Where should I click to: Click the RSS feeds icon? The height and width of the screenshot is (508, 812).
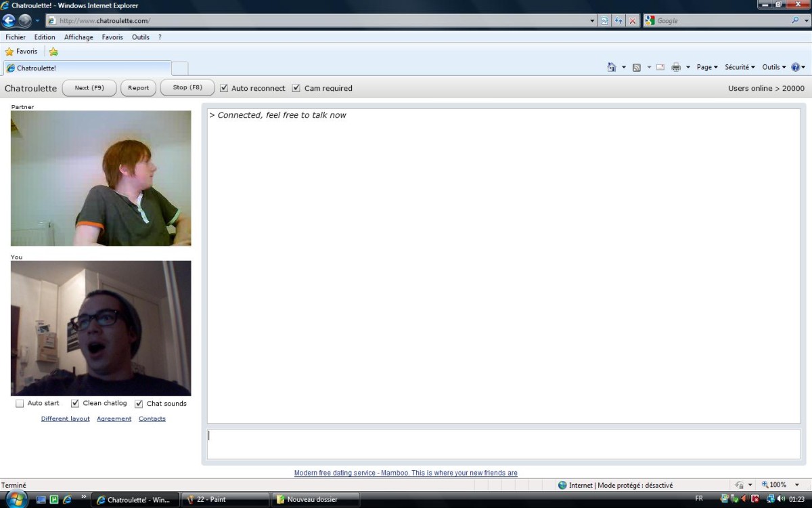point(637,67)
